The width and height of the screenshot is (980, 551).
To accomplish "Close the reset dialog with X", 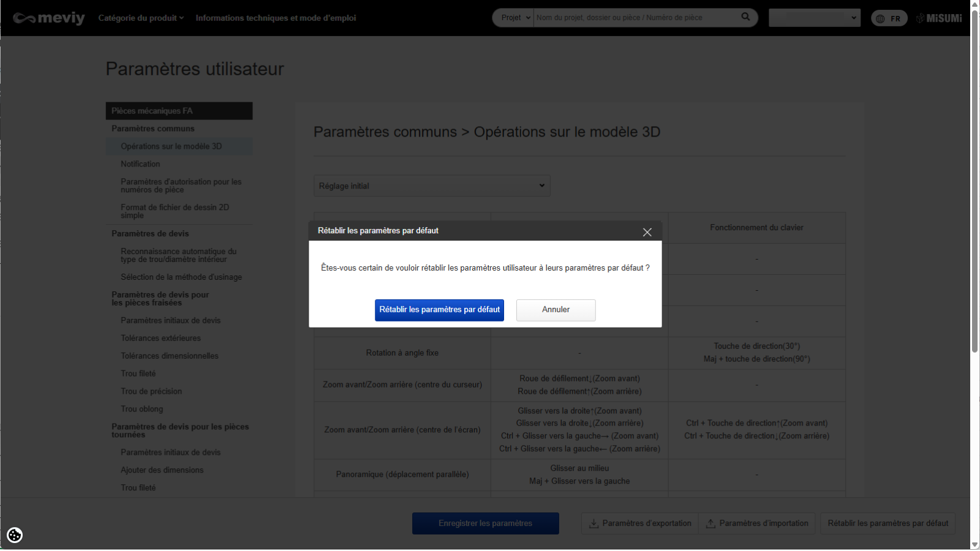I will [x=647, y=232].
